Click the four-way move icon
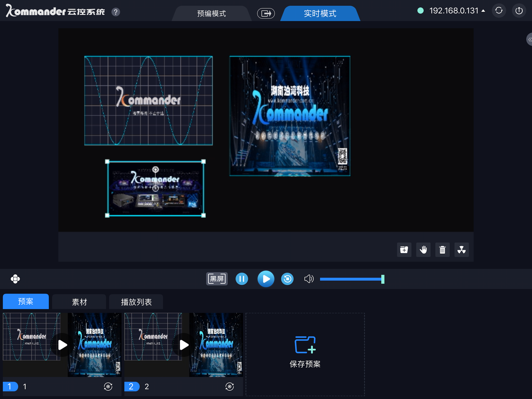This screenshot has height=399, width=532. coord(15,279)
